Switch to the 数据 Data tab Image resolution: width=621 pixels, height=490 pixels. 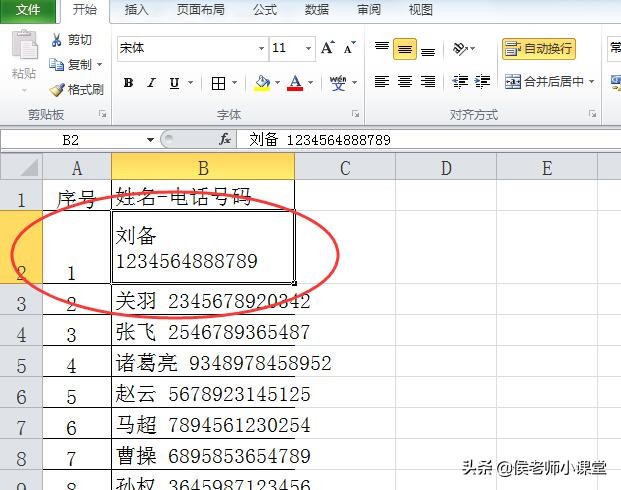tap(316, 10)
